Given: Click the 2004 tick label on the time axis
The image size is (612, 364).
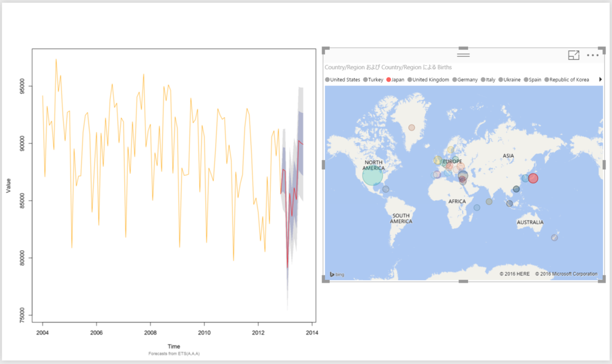Looking at the screenshot, I should [42, 333].
